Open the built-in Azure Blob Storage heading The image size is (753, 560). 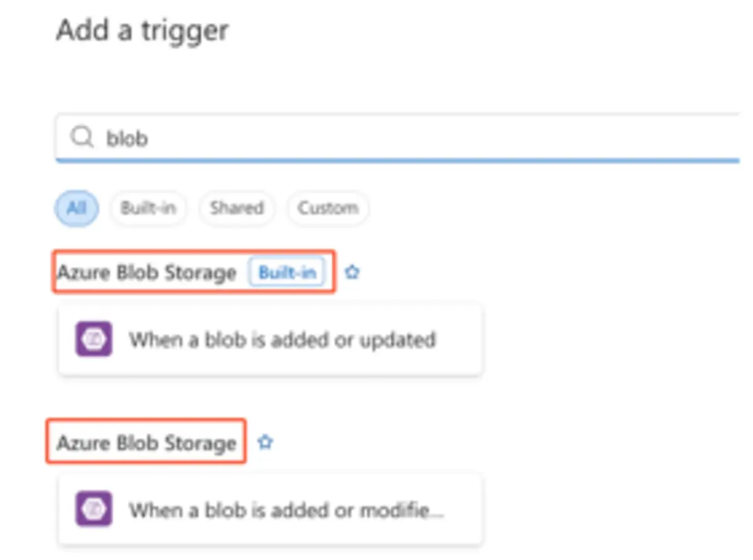[x=147, y=273]
